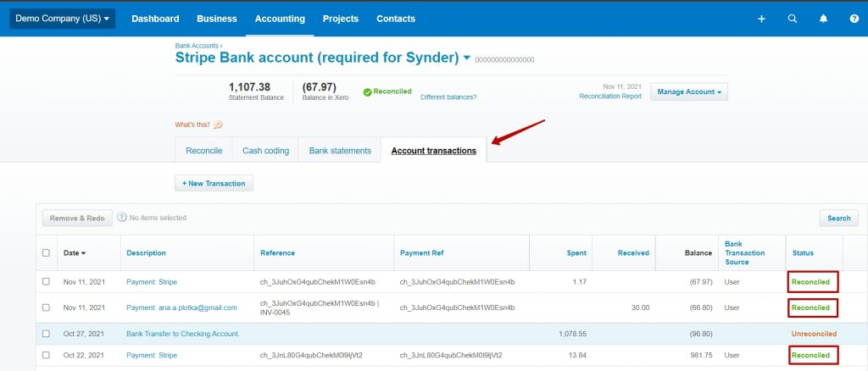Switch to the Cash coding tab
The width and height of the screenshot is (868, 371).
coord(265,151)
